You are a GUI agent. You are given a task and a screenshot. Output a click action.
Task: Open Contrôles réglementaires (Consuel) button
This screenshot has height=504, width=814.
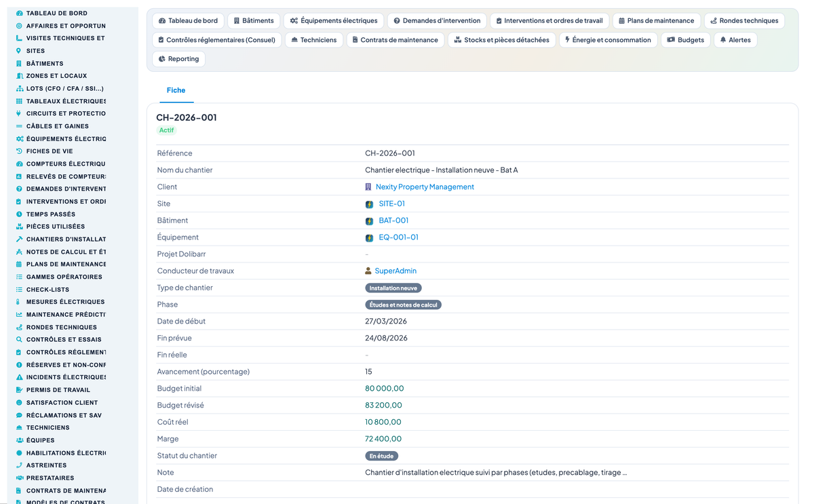click(x=217, y=40)
